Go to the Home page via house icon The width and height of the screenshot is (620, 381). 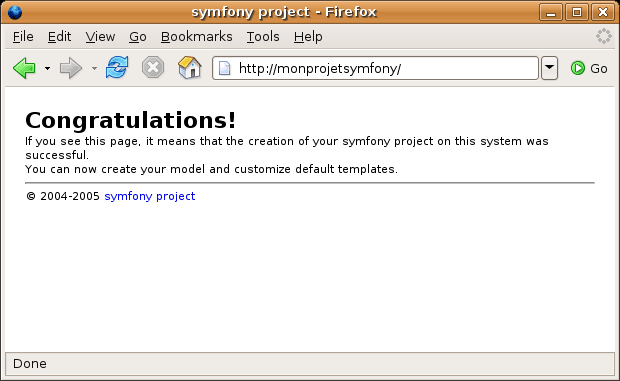coord(190,67)
